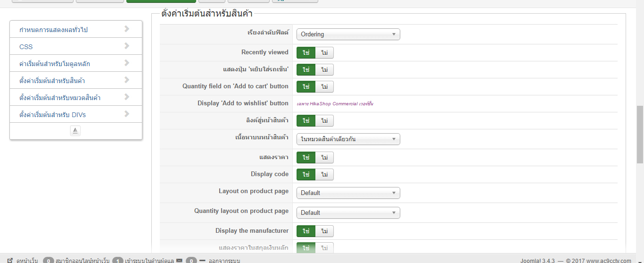
Task: Click the external link icon for ดูหน้าเว็บ
Action: coord(10,261)
